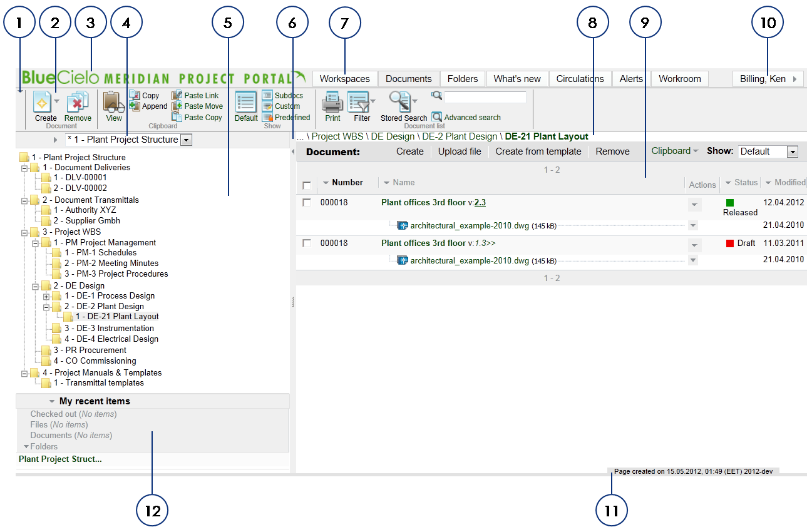Collapse the 3 - Project WBS tree node
The height and width of the screenshot is (532, 807).
(x=24, y=232)
